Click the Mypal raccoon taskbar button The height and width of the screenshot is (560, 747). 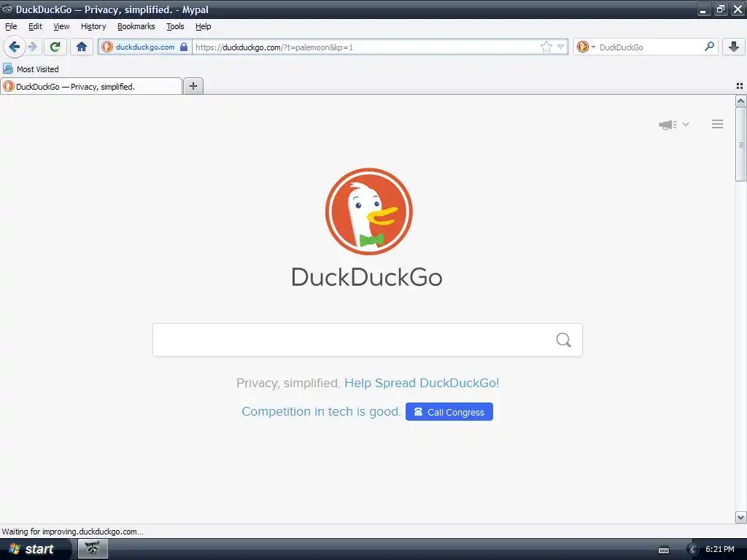click(93, 549)
